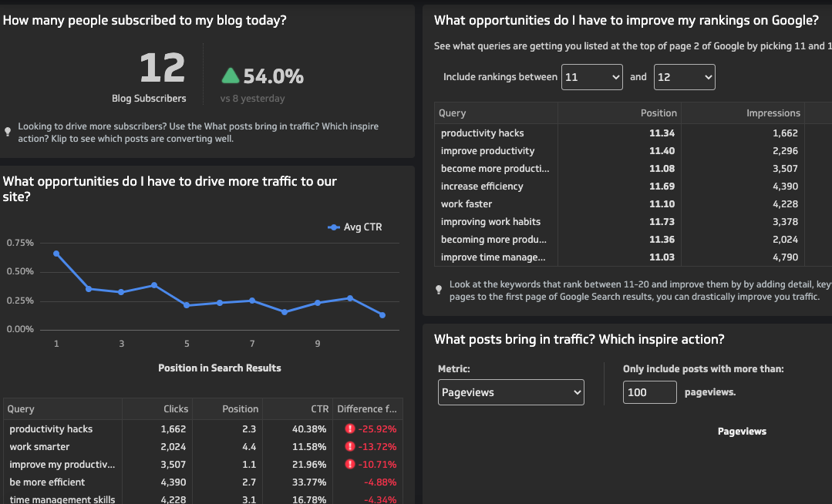832x504 pixels.
Task: Click the impressions value 2,296
Action: coord(785,151)
